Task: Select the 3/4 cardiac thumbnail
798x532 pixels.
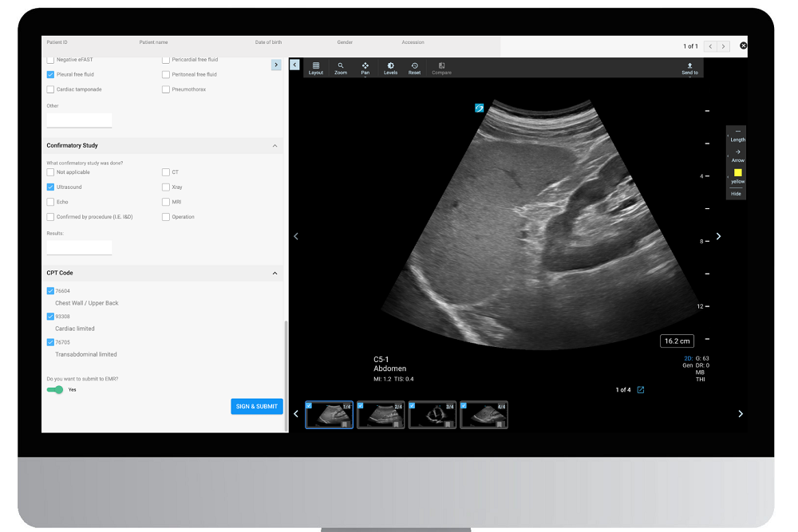Action: click(x=432, y=415)
